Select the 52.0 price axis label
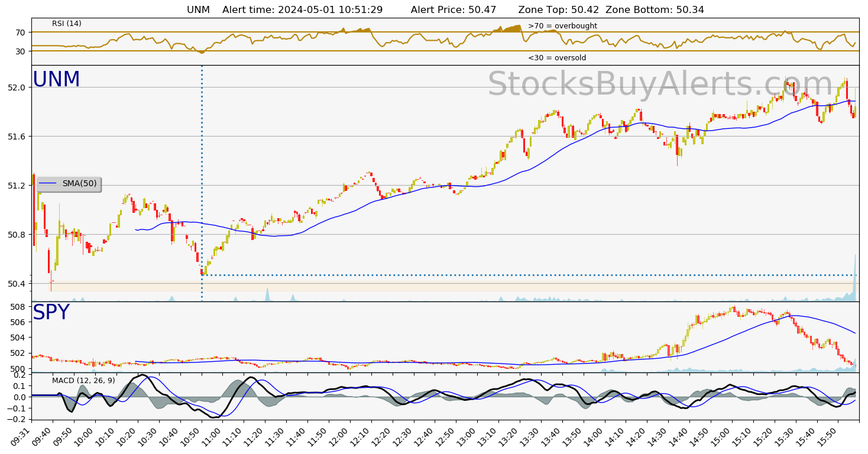 coord(17,87)
